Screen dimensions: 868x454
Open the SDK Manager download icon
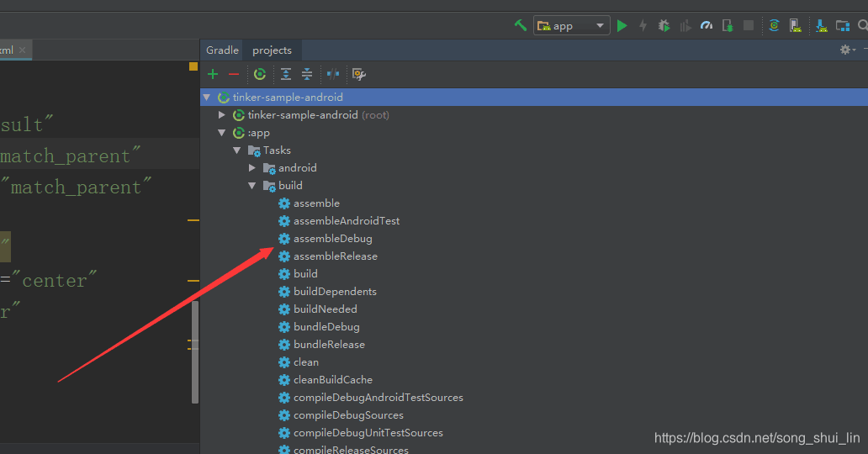click(822, 25)
